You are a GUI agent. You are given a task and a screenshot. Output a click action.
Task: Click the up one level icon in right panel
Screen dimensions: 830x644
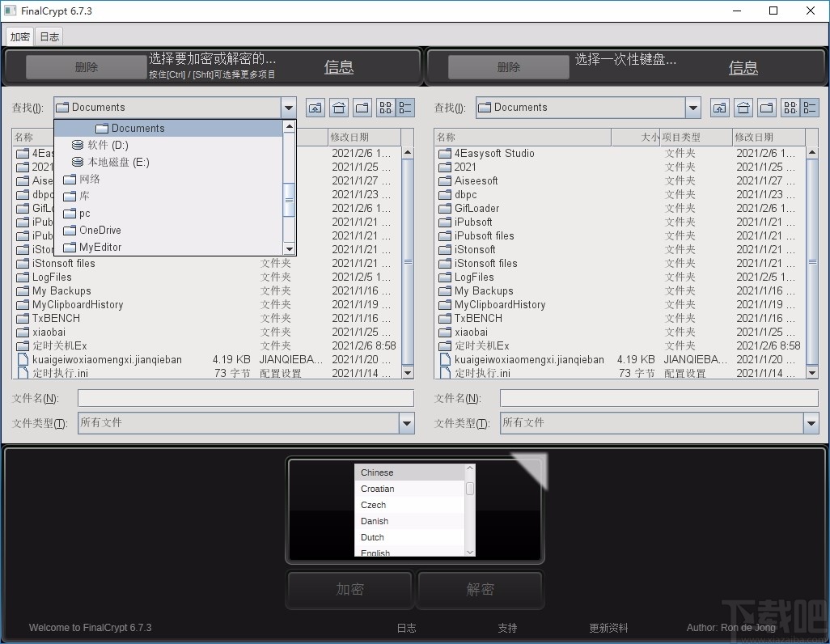coord(719,107)
